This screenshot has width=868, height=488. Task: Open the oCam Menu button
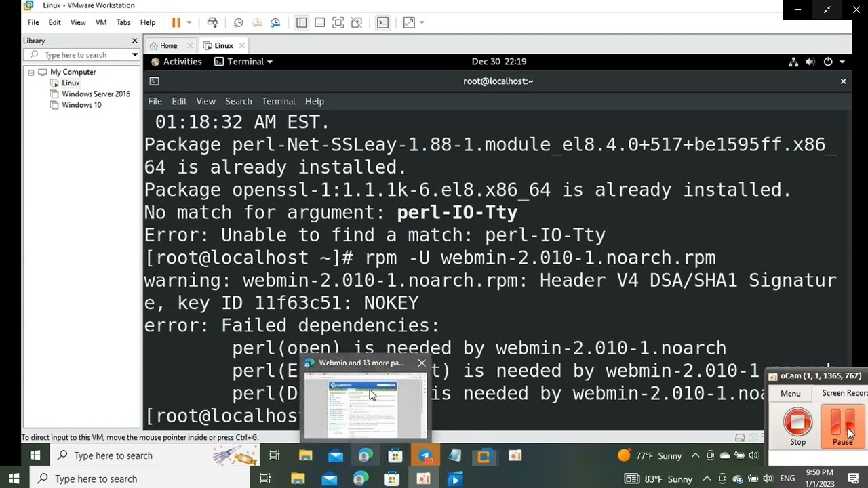tap(791, 393)
